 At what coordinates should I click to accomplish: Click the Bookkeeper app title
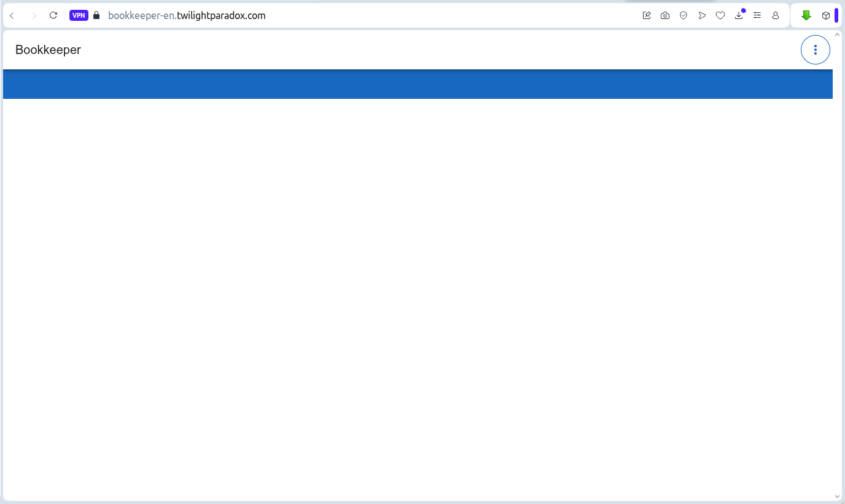(48, 50)
